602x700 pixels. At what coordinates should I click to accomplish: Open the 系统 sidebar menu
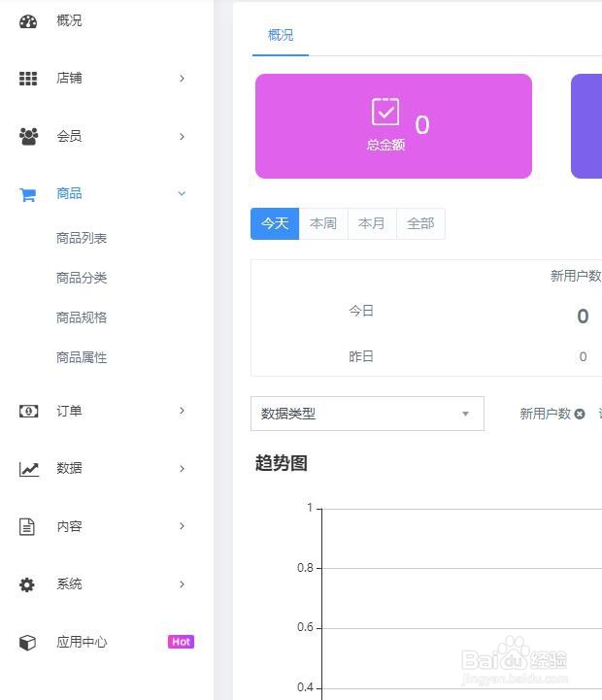tap(69, 583)
